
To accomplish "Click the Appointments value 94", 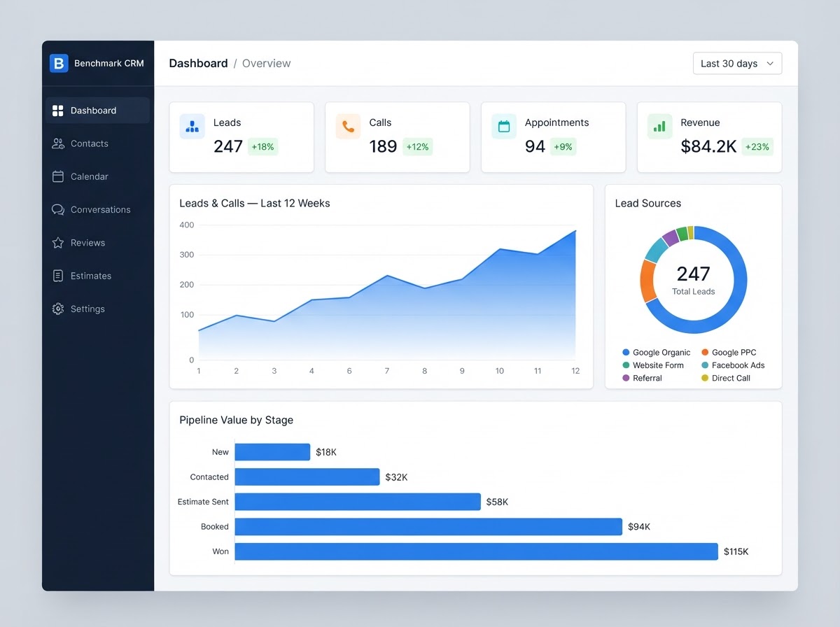I will (535, 146).
